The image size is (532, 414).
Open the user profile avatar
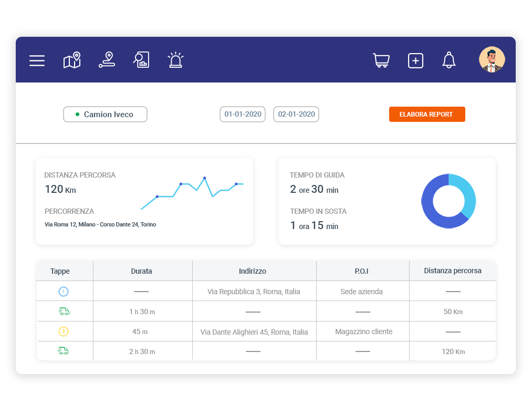pyautogui.click(x=492, y=59)
